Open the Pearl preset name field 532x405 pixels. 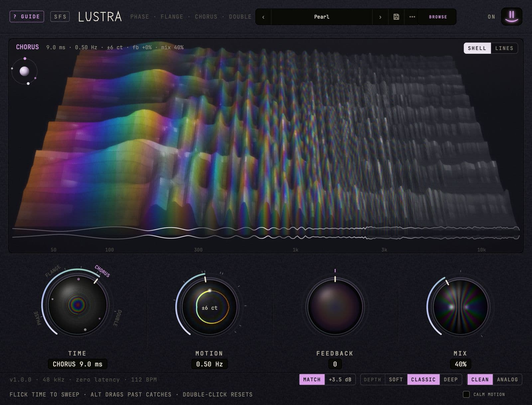322,17
